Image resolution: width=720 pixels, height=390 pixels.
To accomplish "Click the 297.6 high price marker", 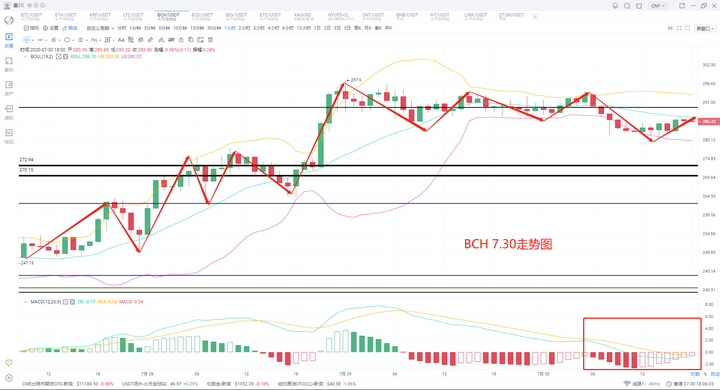I will (x=354, y=80).
